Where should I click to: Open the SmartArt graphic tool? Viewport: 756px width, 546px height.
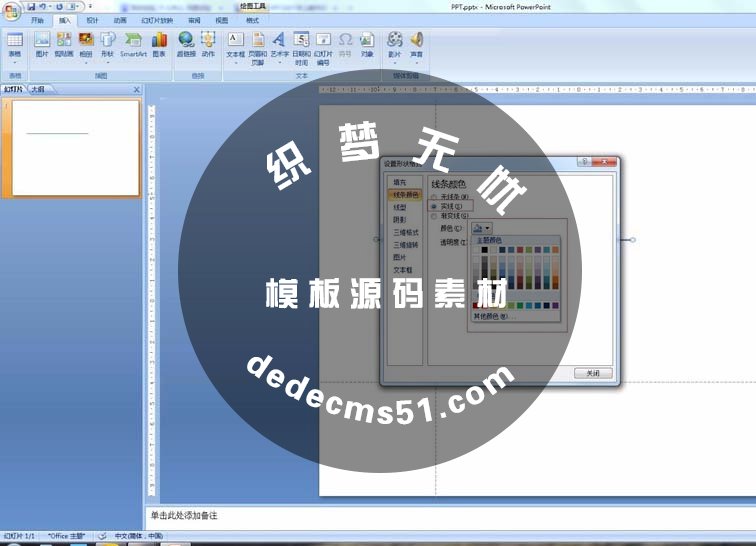[133, 43]
